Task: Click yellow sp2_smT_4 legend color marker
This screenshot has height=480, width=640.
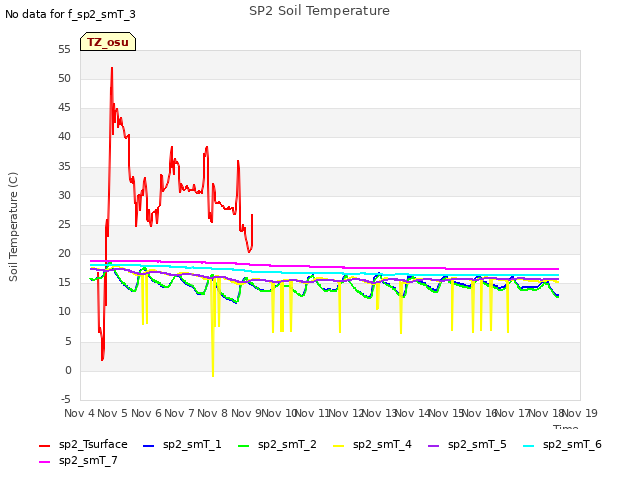Action: tap(339, 446)
